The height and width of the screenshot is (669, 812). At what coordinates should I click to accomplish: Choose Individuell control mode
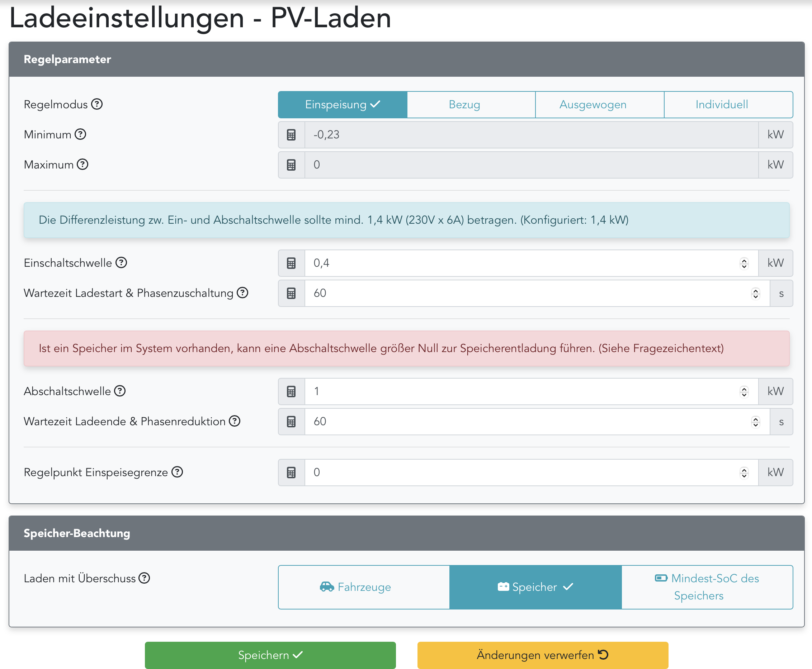point(721,104)
